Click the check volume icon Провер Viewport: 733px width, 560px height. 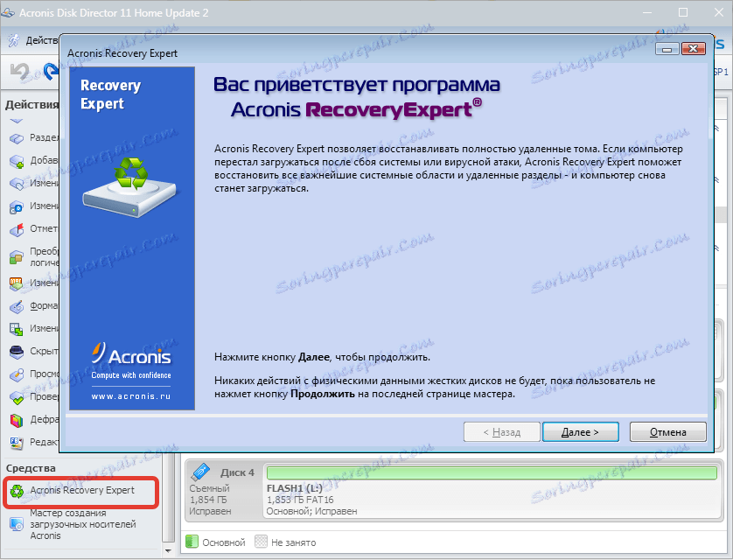(17, 397)
